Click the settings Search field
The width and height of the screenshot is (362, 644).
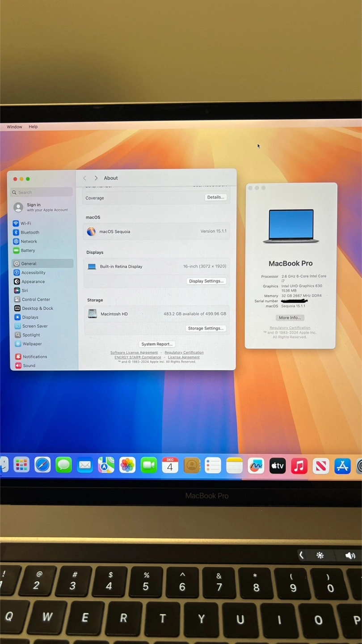coord(42,192)
